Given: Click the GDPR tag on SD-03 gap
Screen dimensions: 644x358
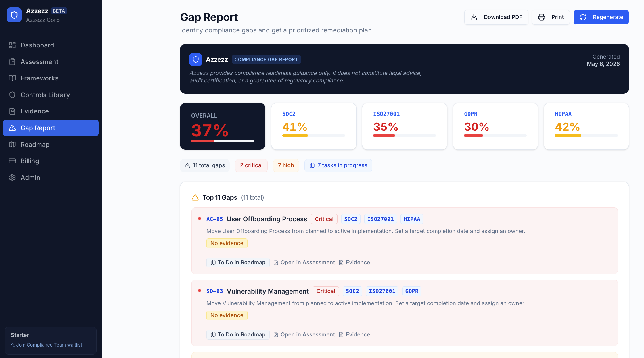Looking at the screenshot, I should (412, 291).
